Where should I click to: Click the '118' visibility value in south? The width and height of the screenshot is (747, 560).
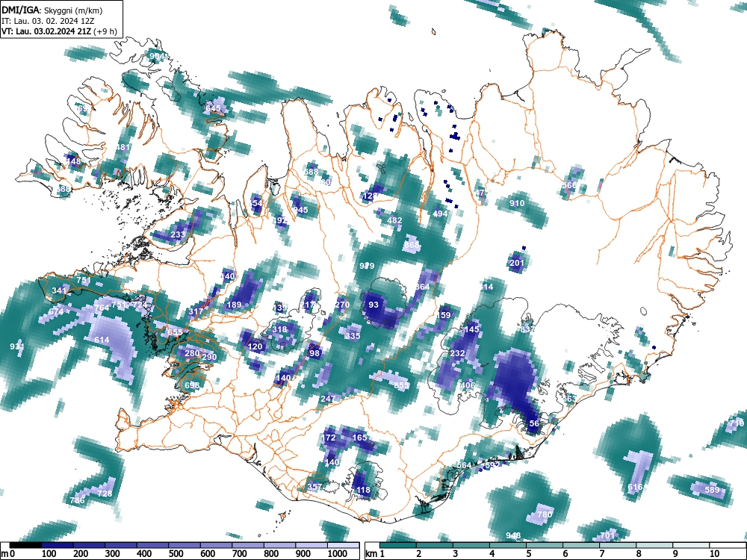point(363,490)
